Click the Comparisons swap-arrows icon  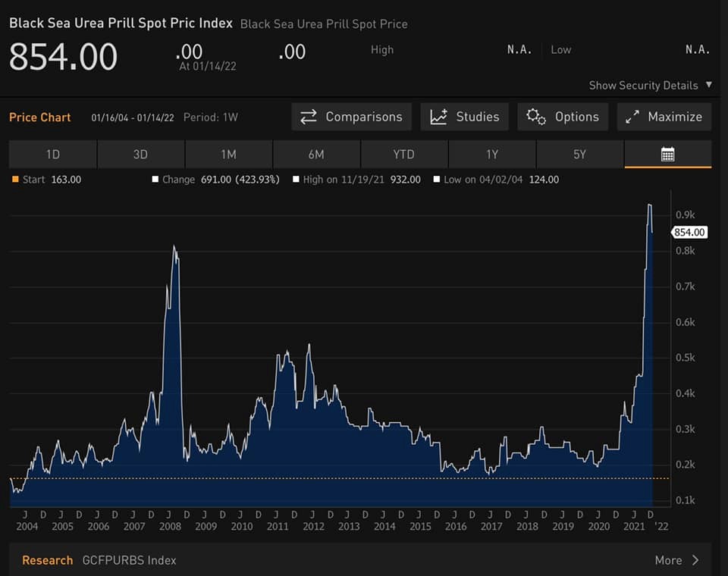(309, 117)
